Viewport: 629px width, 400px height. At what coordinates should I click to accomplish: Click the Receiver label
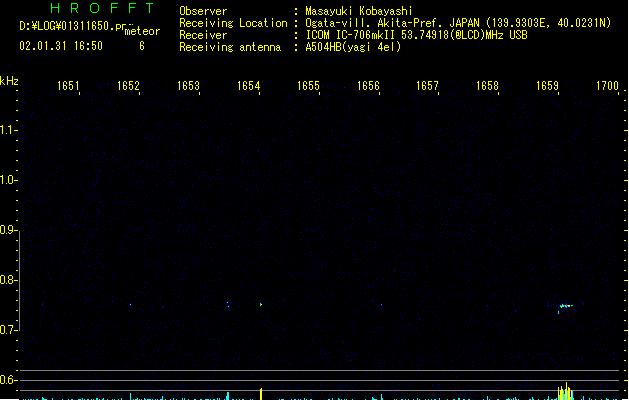pos(203,35)
